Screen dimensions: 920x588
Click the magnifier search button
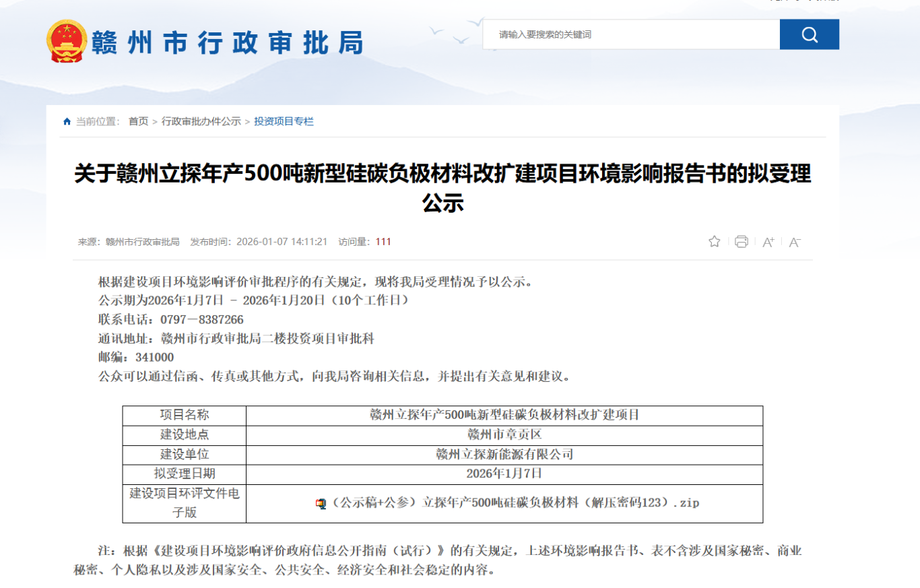click(809, 34)
